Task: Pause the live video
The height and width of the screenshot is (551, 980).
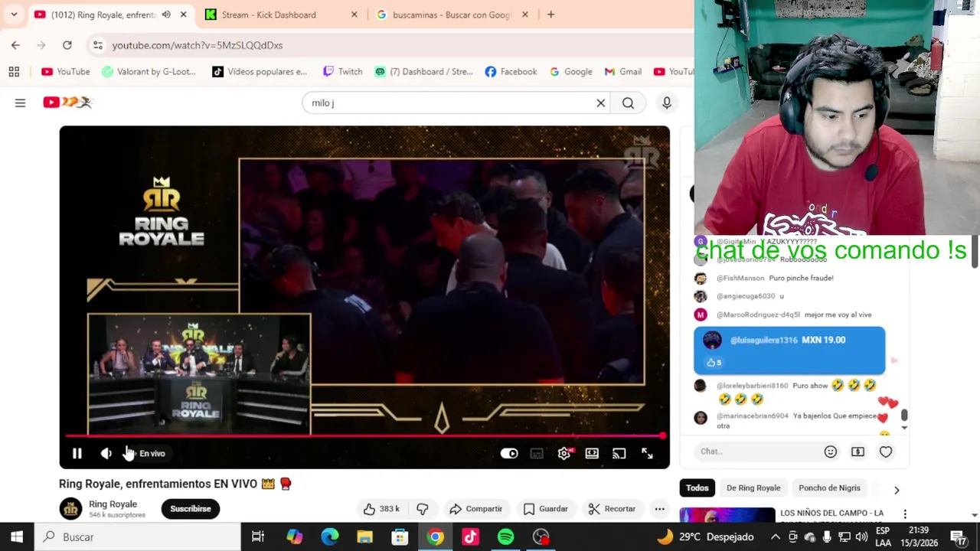Action: click(x=77, y=454)
